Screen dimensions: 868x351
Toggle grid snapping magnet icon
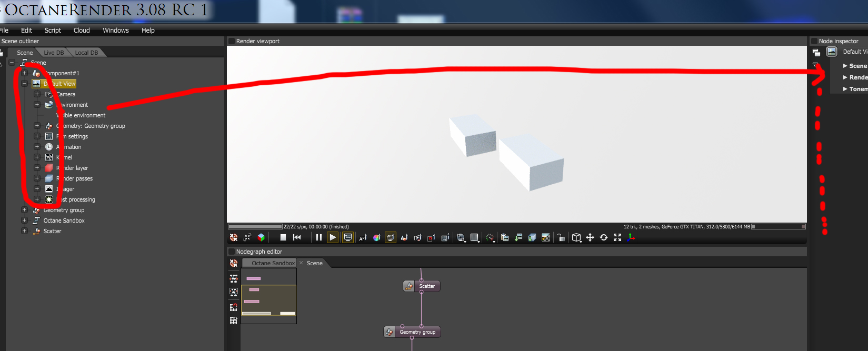tap(234, 307)
